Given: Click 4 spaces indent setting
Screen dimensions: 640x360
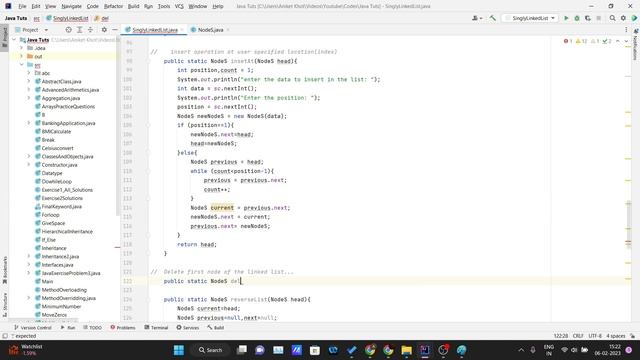Looking at the screenshot, I should (x=616, y=336).
